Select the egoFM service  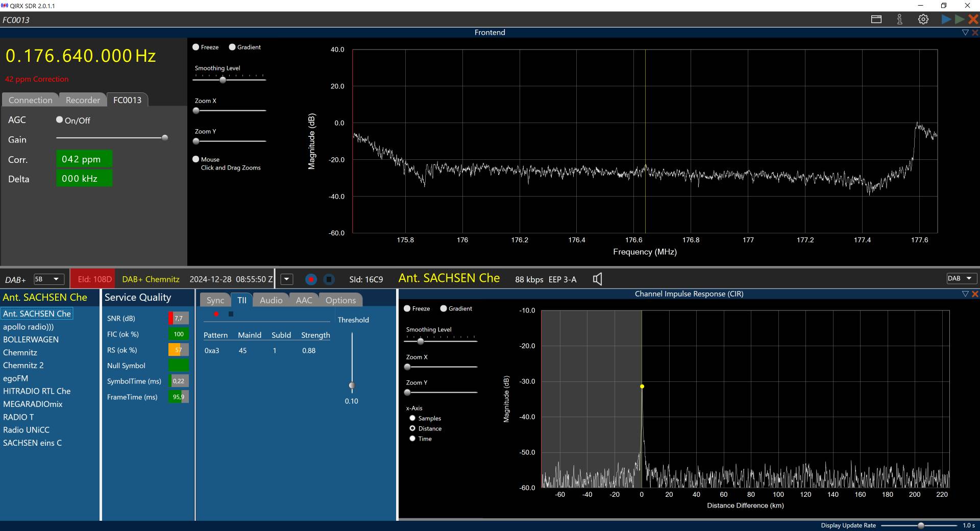(x=16, y=378)
